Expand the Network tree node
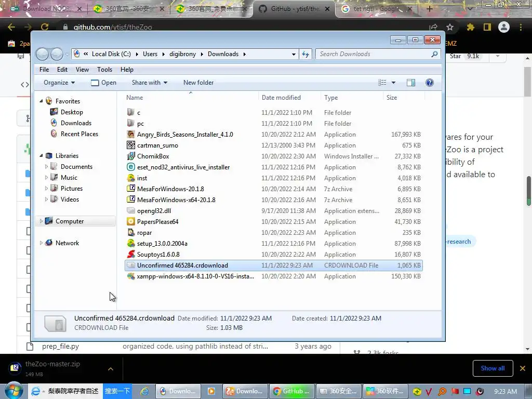Image resolution: width=532 pixels, height=399 pixels. [x=41, y=243]
